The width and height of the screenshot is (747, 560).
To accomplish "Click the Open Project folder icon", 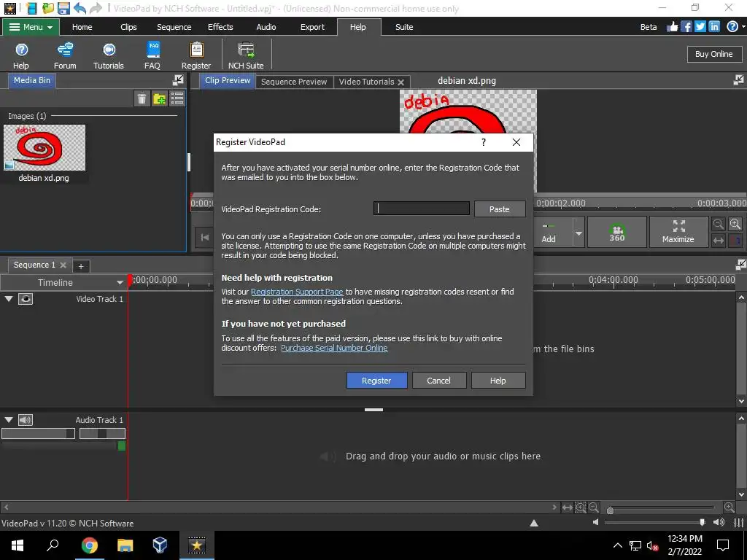I will [47, 8].
